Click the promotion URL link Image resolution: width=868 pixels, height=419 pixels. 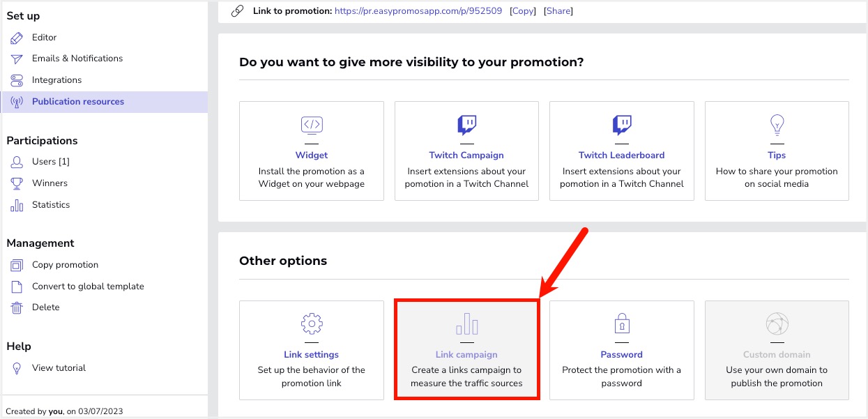click(418, 11)
